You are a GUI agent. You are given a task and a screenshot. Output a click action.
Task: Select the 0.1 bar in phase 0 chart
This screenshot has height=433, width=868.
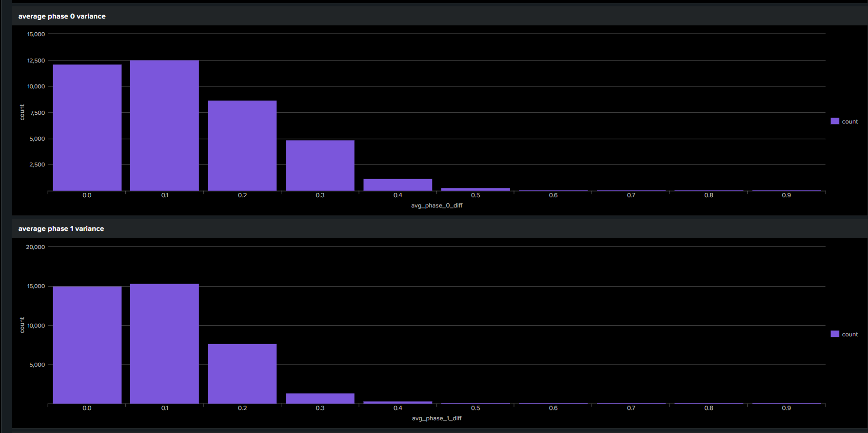[164, 125]
